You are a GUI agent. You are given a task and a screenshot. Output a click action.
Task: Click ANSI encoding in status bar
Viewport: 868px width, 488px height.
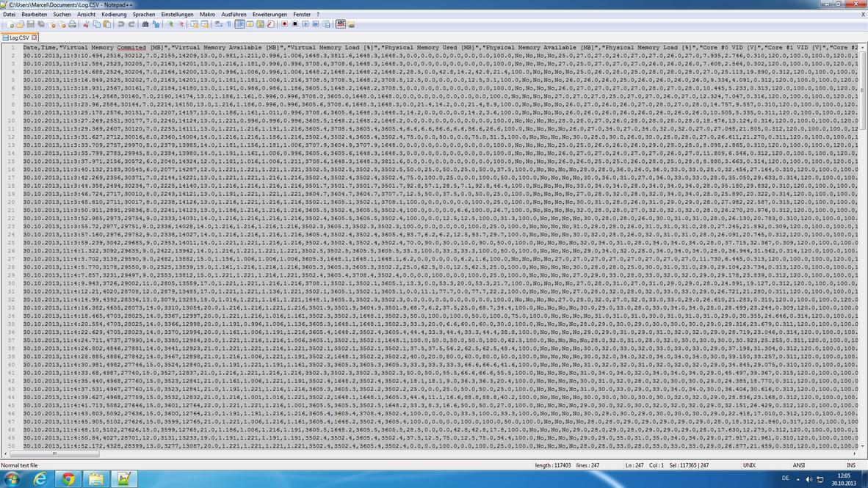point(799,465)
